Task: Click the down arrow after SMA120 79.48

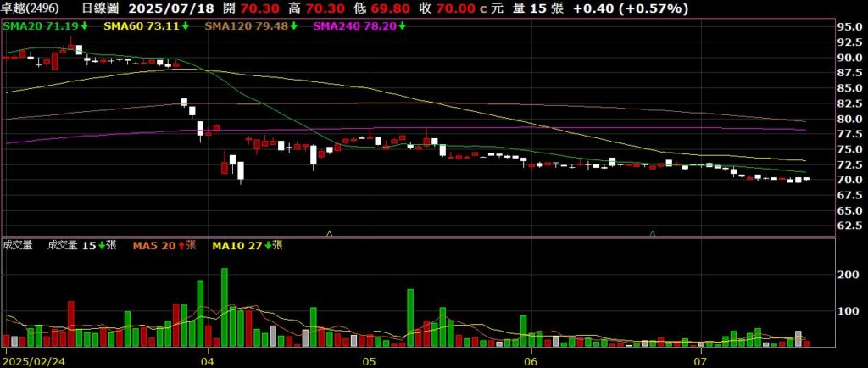Action: 294,26
